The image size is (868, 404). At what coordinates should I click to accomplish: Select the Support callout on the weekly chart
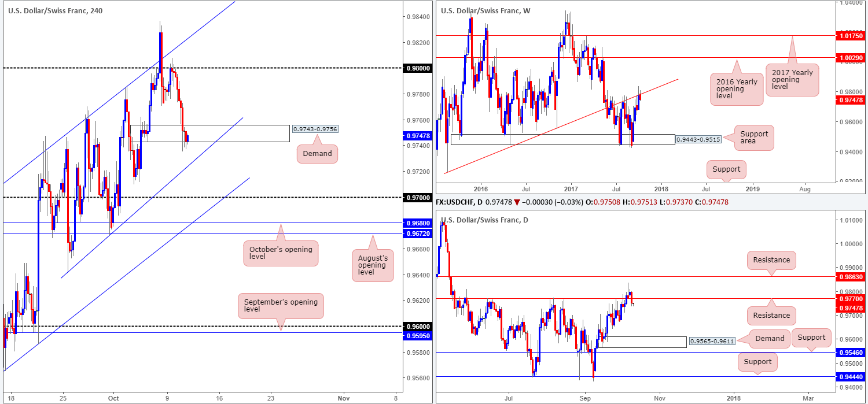726,169
